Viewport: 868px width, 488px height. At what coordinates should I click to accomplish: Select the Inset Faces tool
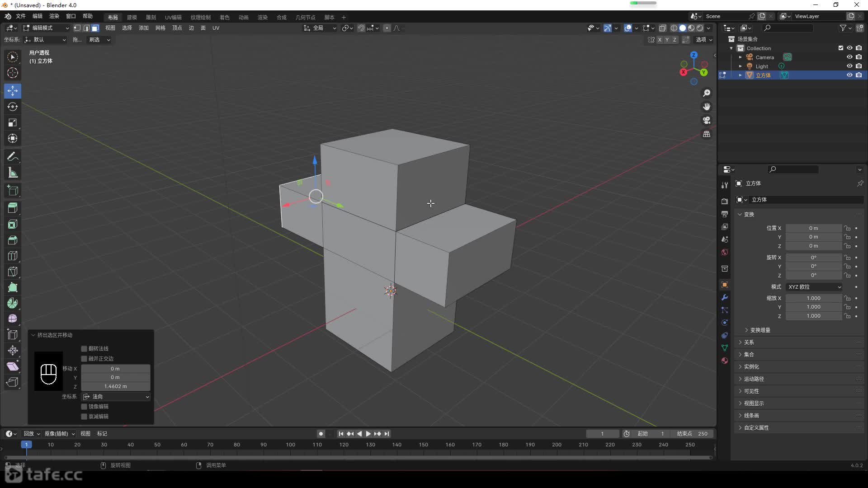point(13,224)
